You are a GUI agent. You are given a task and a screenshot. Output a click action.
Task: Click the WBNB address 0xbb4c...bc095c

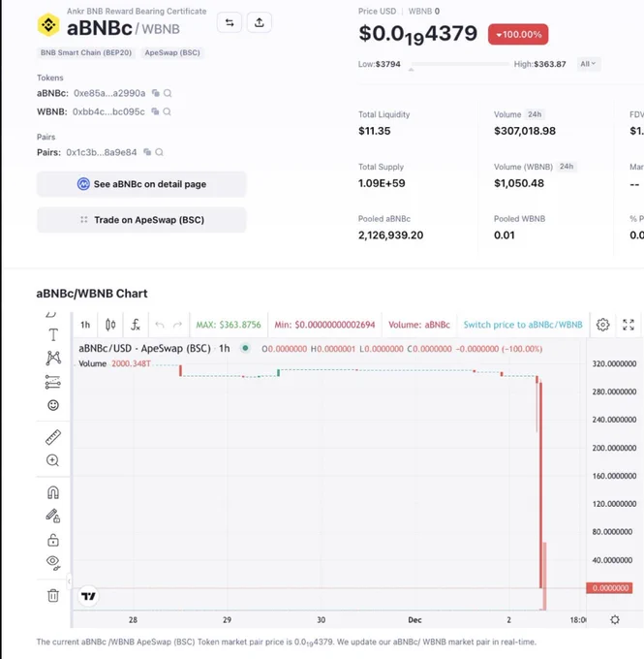click(108, 111)
